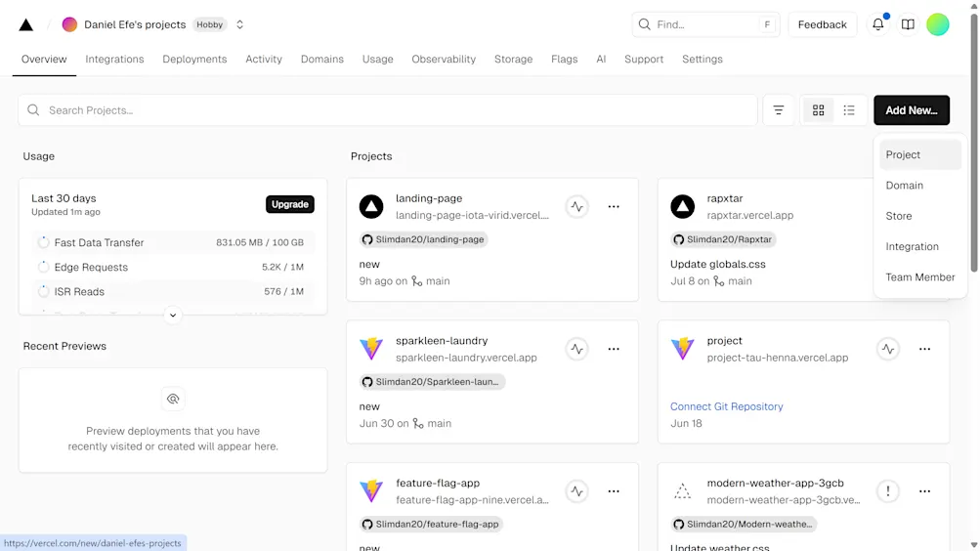Open landing-page activity pulse icon
The height and width of the screenshot is (551, 980).
pyautogui.click(x=576, y=207)
